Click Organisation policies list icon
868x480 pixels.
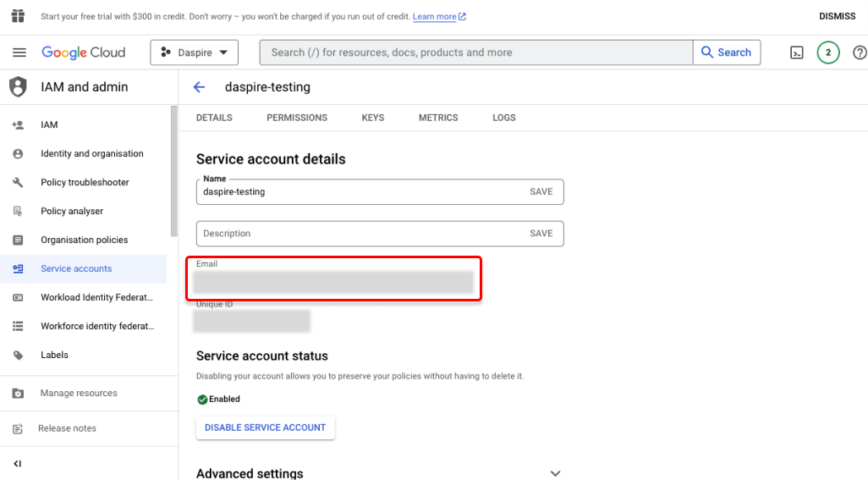pos(18,240)
